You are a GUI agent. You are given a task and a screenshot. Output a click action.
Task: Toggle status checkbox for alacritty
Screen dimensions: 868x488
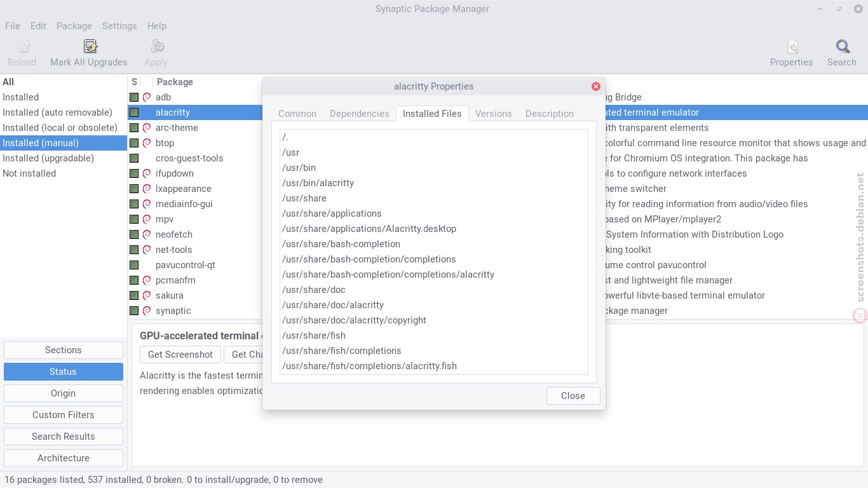[x=134, y=112]
